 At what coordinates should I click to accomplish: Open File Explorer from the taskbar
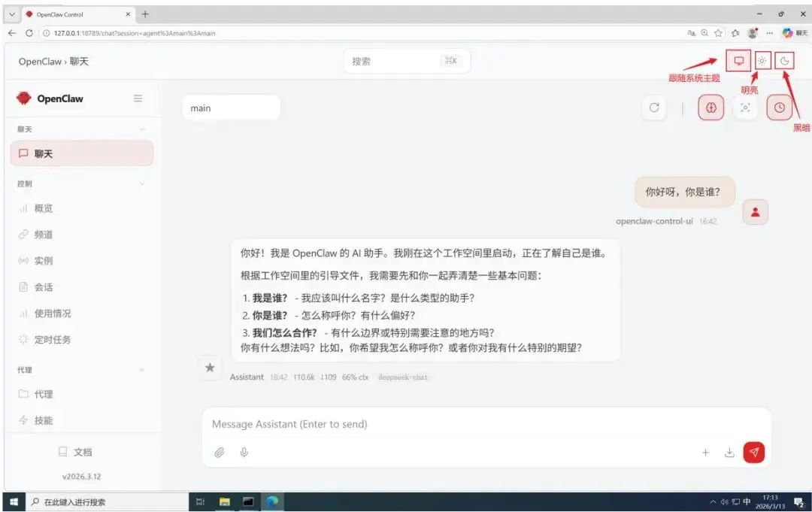pyautogui.click(x=224, y=501)
